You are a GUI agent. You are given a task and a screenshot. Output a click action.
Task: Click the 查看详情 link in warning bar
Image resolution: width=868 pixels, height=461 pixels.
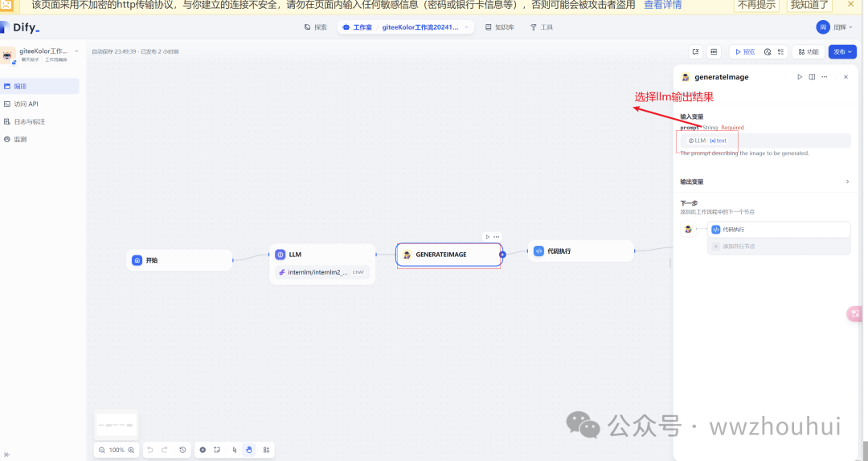(662, 5)
